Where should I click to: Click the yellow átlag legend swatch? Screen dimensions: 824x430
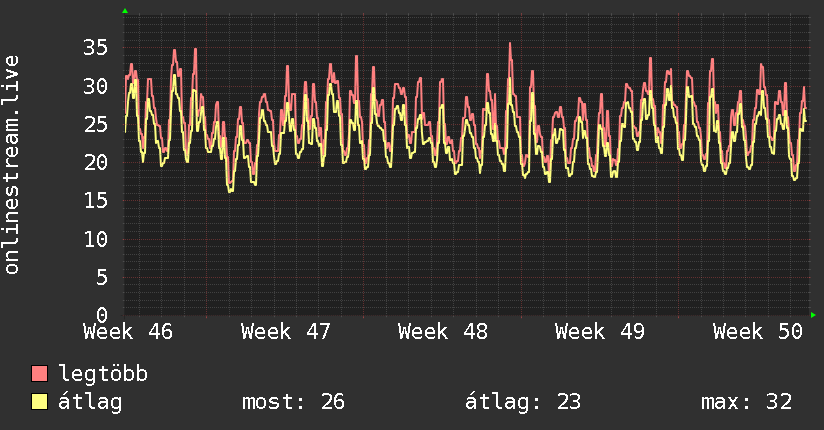[39, 401]
